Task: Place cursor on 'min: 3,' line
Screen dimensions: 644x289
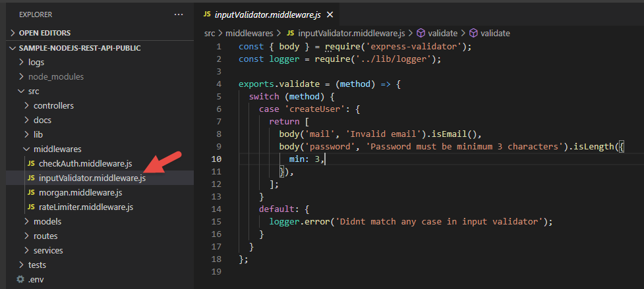Action: (307, 159)
